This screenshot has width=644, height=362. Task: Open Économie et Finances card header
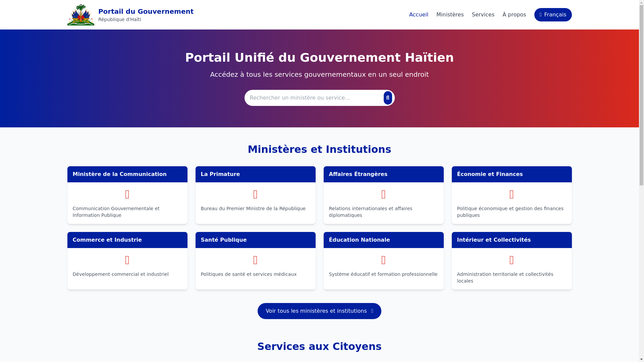pos(512,174)
